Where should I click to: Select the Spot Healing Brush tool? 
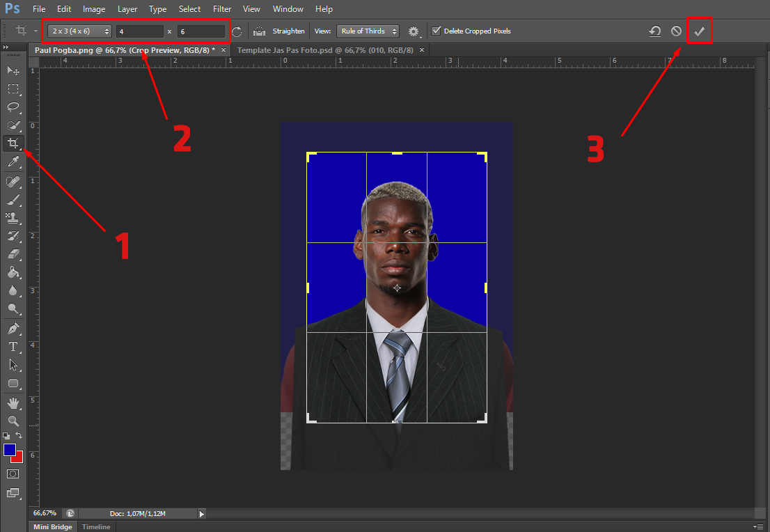(x=13, y=182)
